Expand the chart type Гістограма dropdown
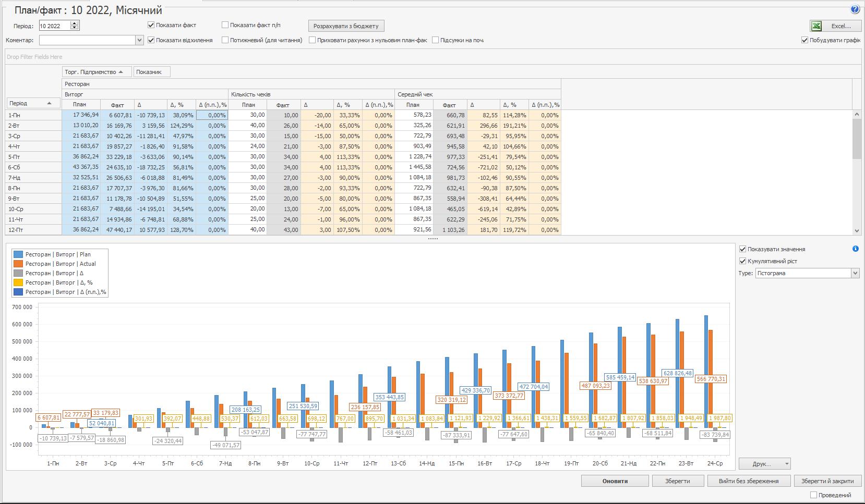Viewport: 865px width, 504px height. [x=855, y=273]
